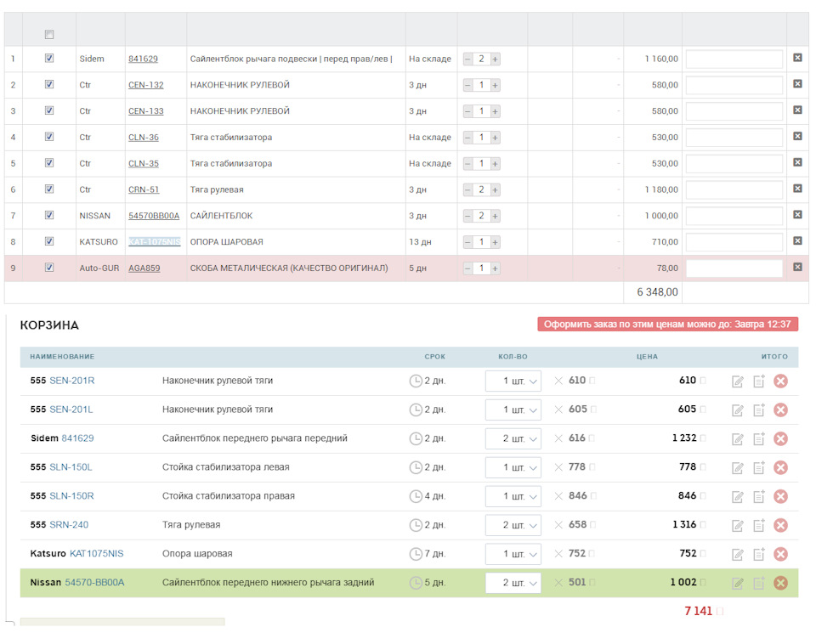Click the top table total 6 348,00
816x644 pixels.
(657, 292)
